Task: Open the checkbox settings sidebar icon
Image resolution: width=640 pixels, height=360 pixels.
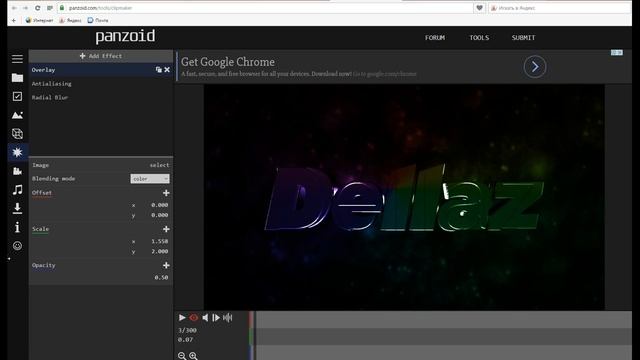Action: point(17,96)
